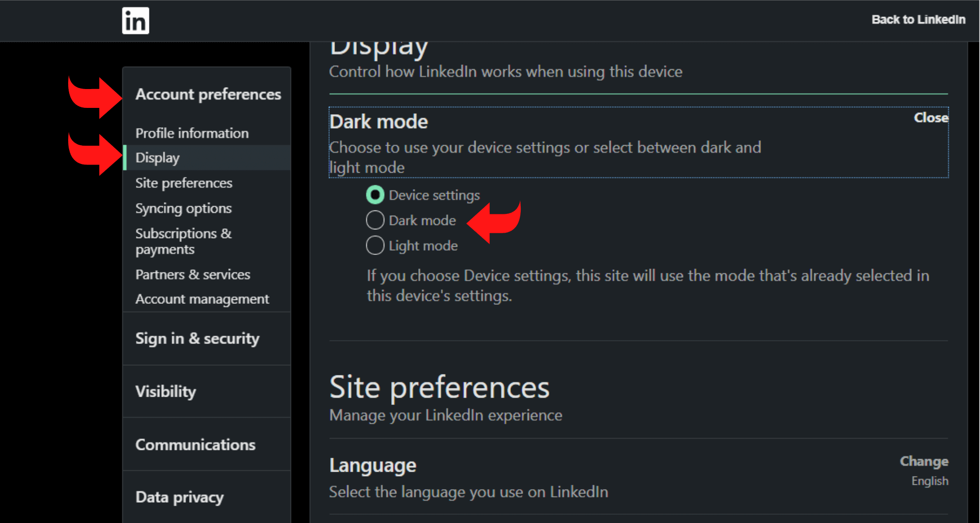The image size is (980, 523).
Task: Scroll down to Site preferences
Action: pos(182,183)
